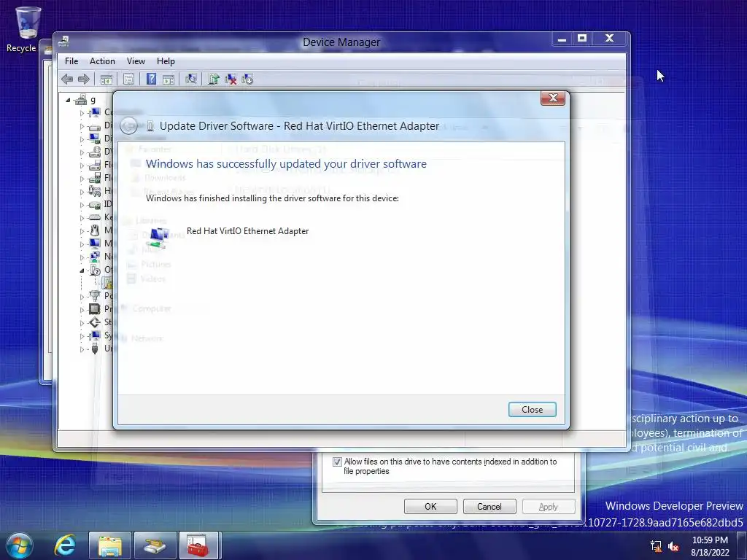Select the DVD/CD-ROM drives category icon
This screenshot has height=560, width=747.
pyautogui.click(x=95, y=152)
